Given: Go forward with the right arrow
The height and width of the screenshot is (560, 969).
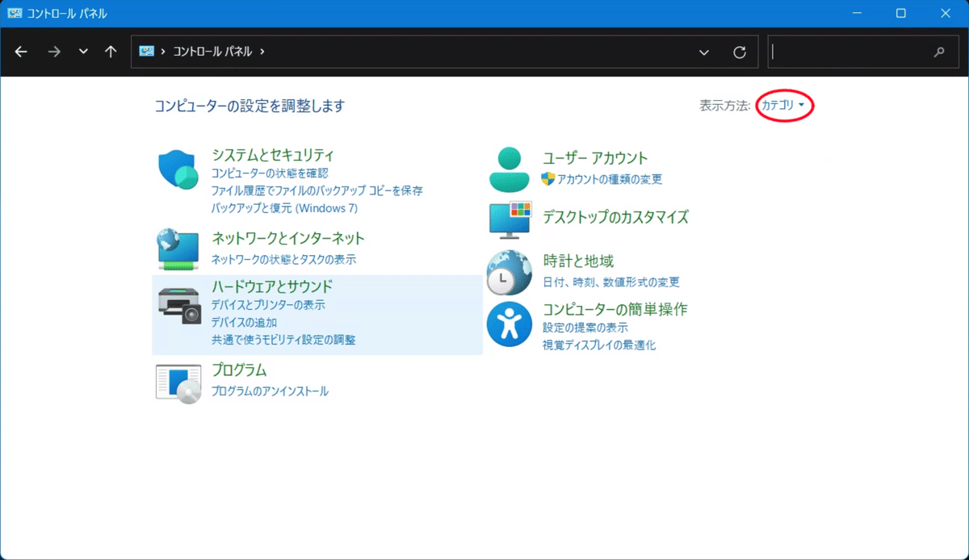Looking at the screenshot, I should coord(54,52).
